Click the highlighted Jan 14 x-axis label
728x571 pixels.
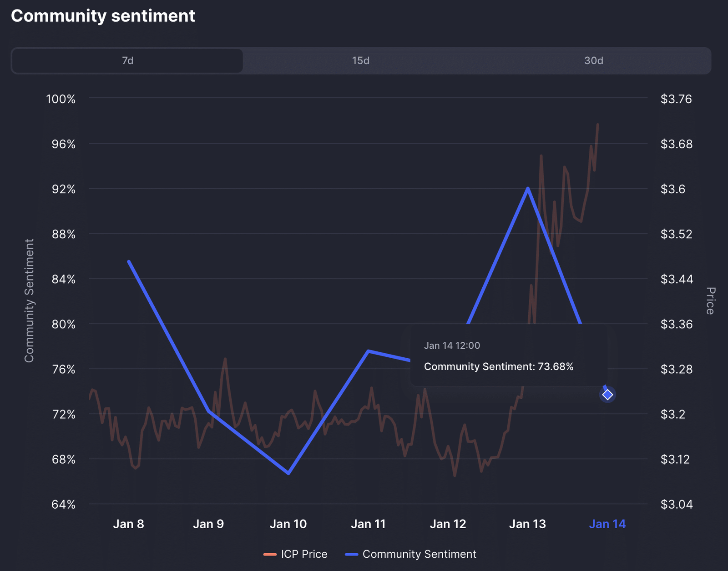(x=607, y=524)
